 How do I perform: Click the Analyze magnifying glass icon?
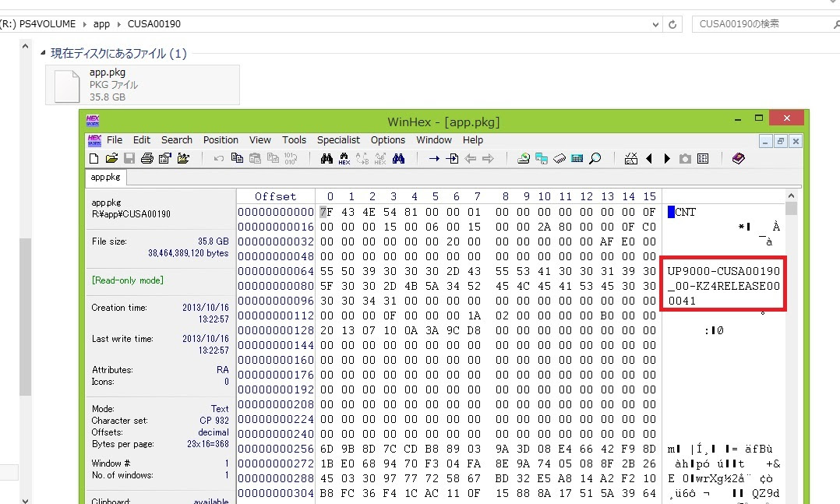click(595, 159)
